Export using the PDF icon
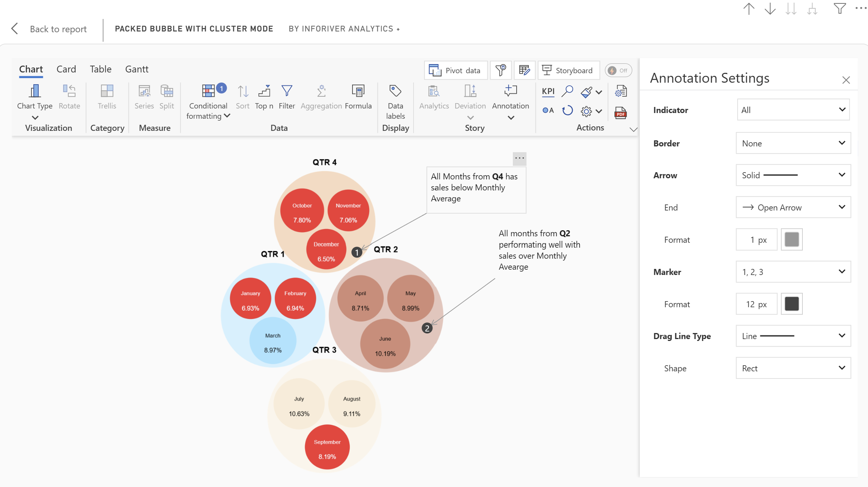The width and height of the screenshot is (868, 487). pos(620,113)
